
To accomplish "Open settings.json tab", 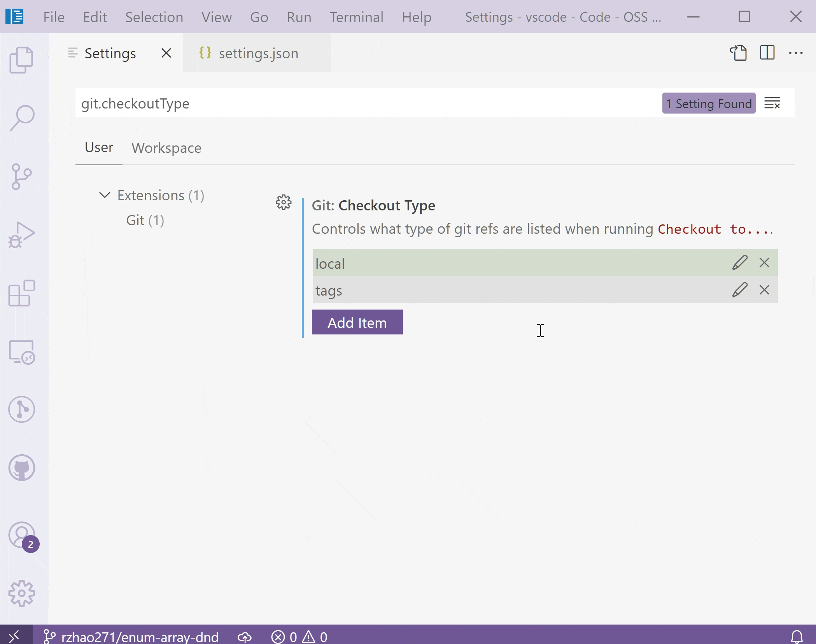I will tap(257, 52).
